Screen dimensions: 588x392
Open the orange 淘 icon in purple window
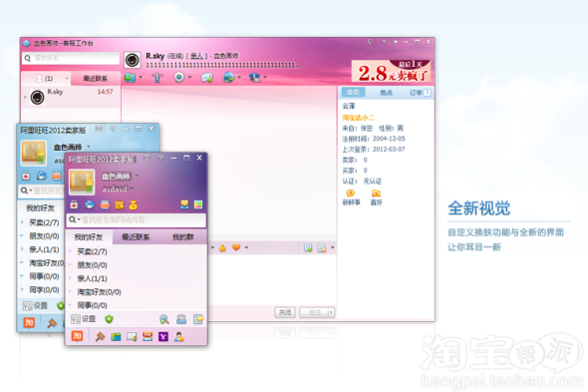tap(78, 336)
